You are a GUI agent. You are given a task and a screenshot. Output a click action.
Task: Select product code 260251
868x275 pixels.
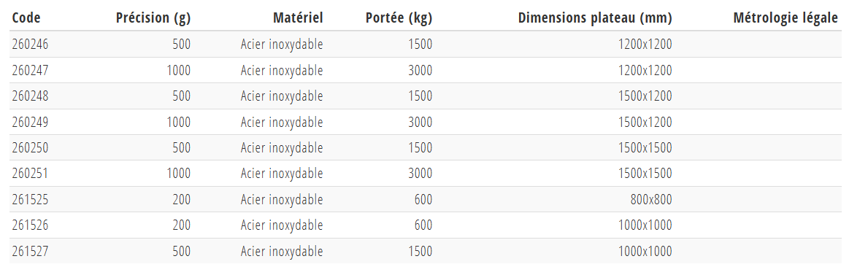click(x=30, y=173)
